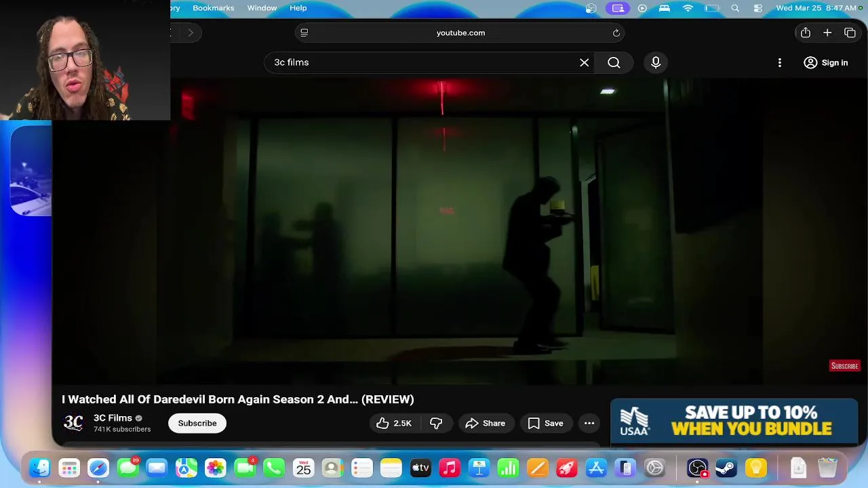The image size is (868, 488).
Task: Open the YouTube settings three-dot menu
Action: [779, 62]
